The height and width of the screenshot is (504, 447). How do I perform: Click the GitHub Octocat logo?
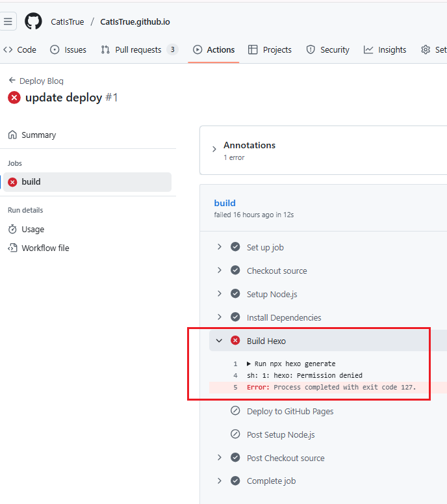33,21
